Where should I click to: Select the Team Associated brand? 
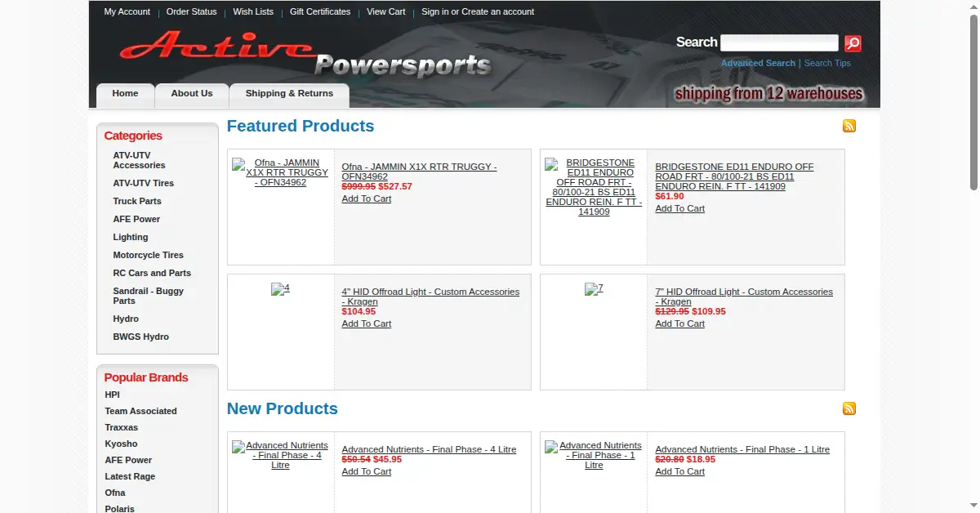(140, 411)
